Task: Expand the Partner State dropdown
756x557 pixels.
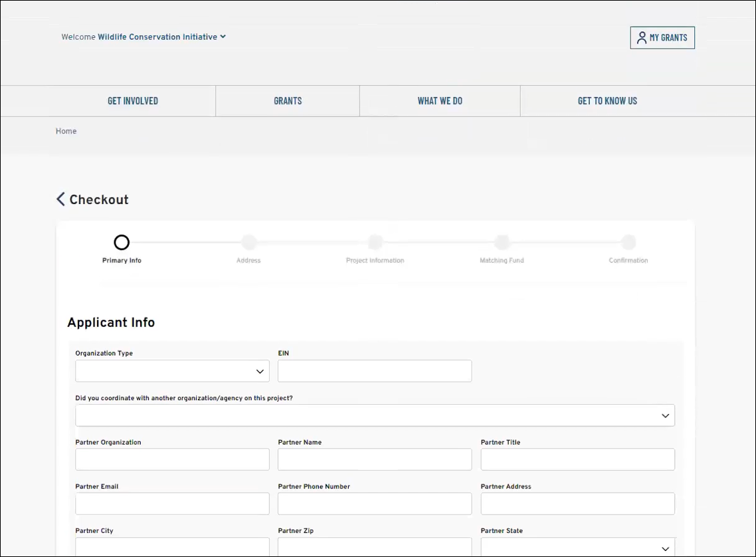Action: click(x=577, y=547)
